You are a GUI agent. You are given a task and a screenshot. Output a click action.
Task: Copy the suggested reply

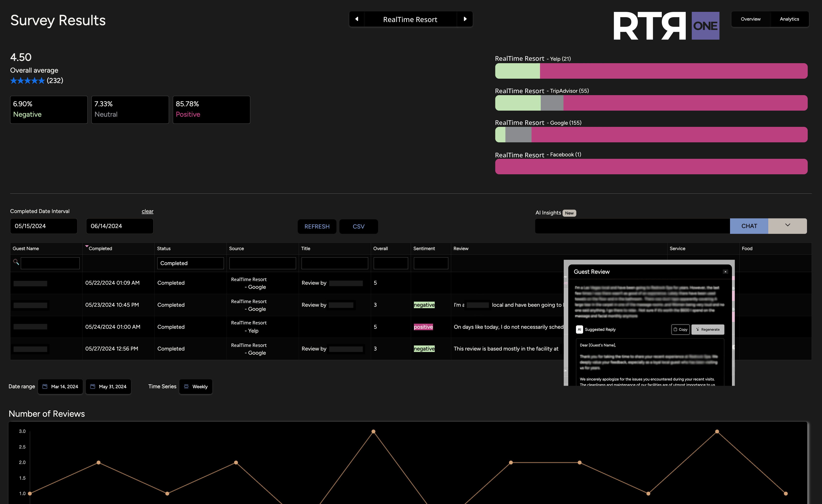(680, 329)
